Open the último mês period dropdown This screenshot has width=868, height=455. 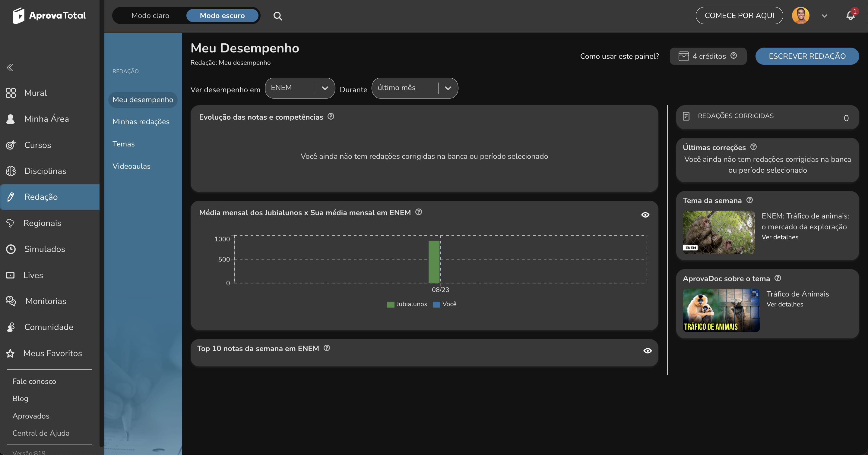(x=415, y=88)
